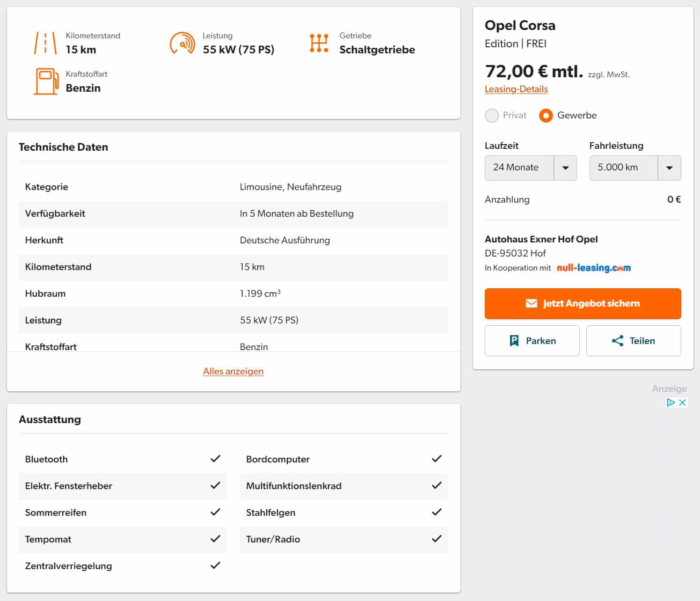Click the Tuner/Radio checkmark
This screenshot has height=601, width=700.
click(437, 539)
